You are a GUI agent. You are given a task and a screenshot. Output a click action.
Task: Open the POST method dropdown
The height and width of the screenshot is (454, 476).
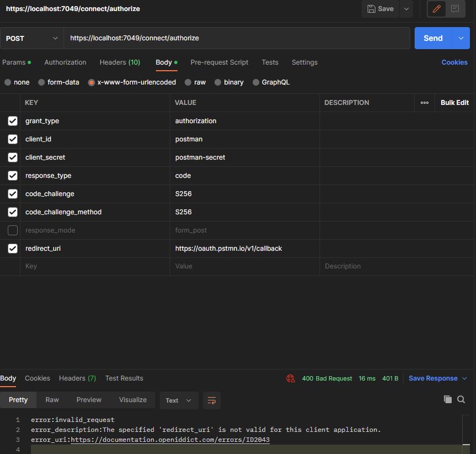coord(32,38)
